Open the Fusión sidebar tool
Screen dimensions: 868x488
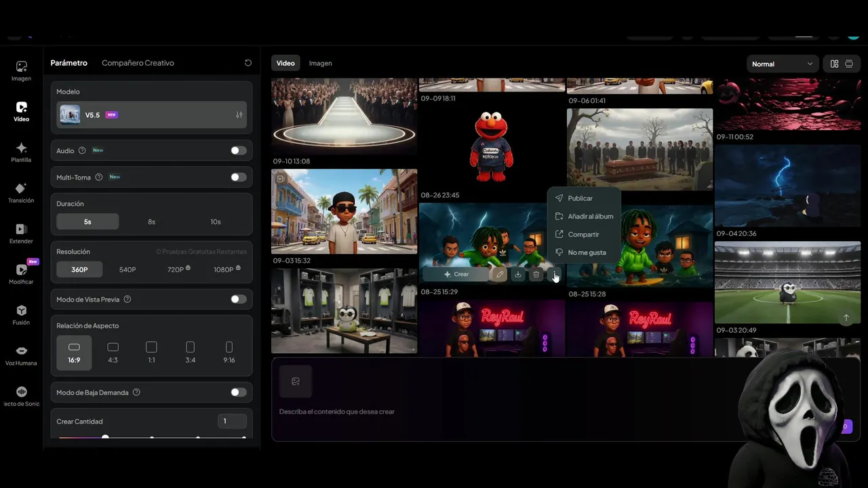[21, 314]
